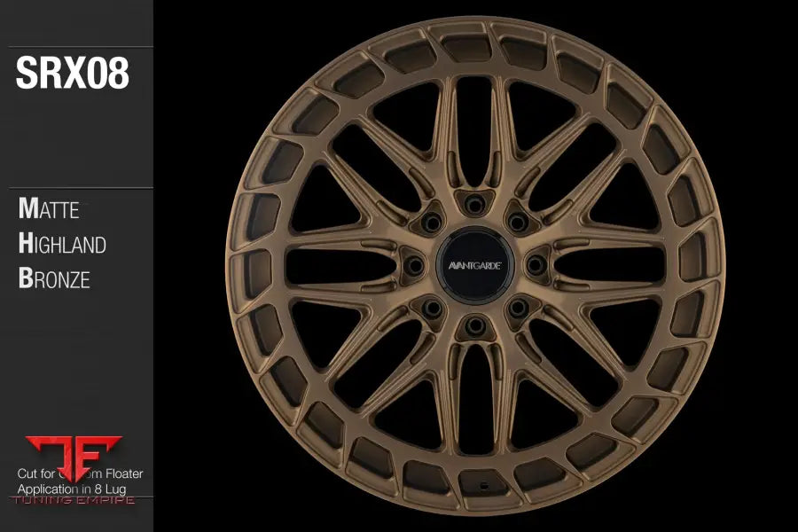Image resolution: width=798 pixels, height=532 pixels.
Task: Click the SRX08 model badge
Action: [x=73, y=73]
